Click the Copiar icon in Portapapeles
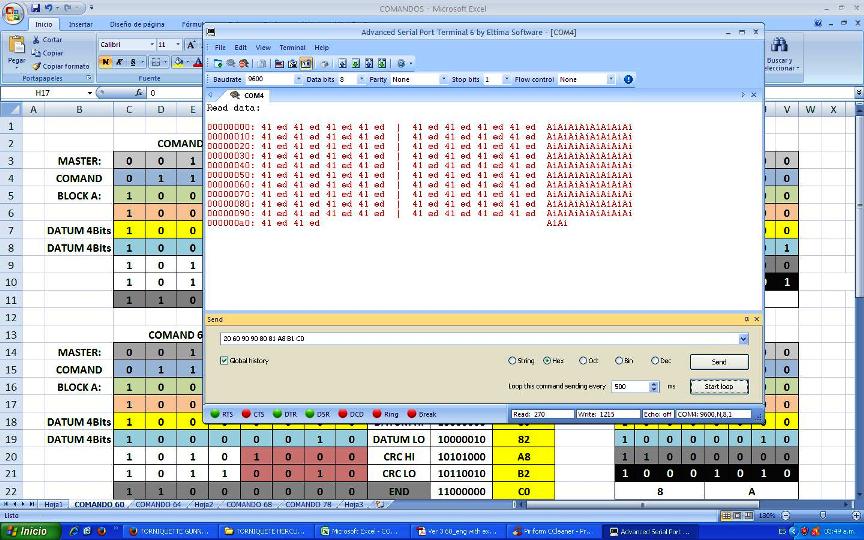 pos(36,53)
